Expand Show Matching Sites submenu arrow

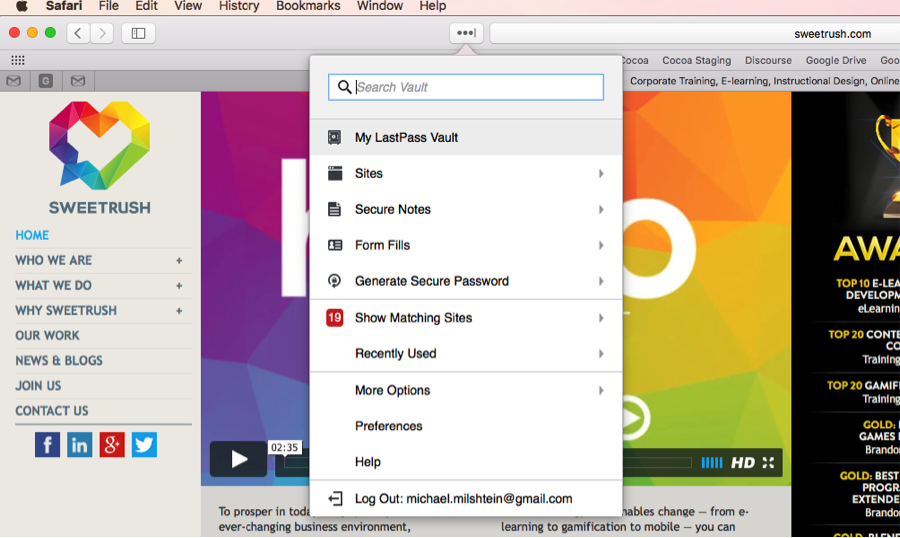[x=601, y=318]
